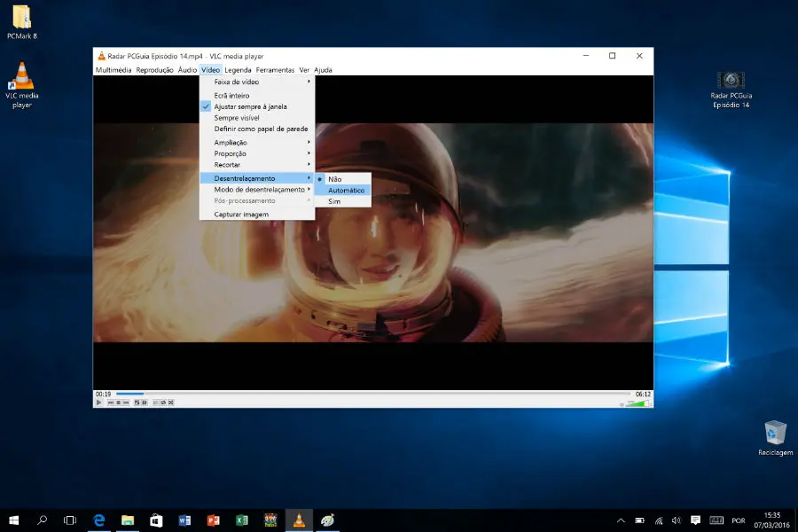Choose Automático deinterlacing option
This screenshot has width=798, height=532.
coord(342,191)
